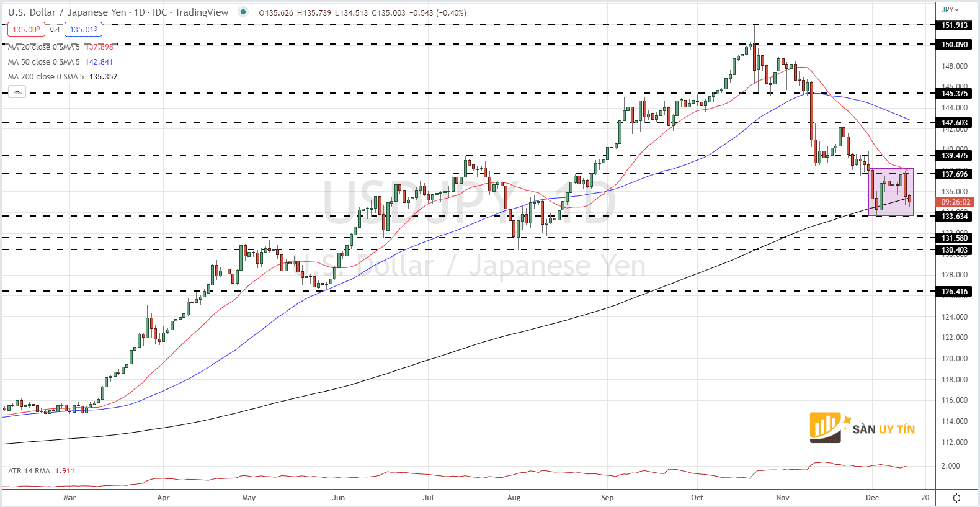This screenshot has height=507, width=980.
Task: Click the 2.000 ATR scale label
Action: coord(951,466)
